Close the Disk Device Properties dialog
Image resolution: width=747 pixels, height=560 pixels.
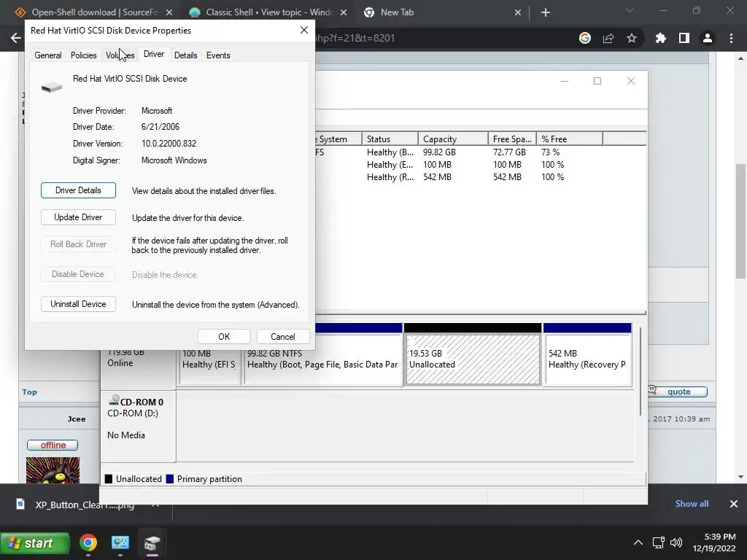[x=304, y=30]
